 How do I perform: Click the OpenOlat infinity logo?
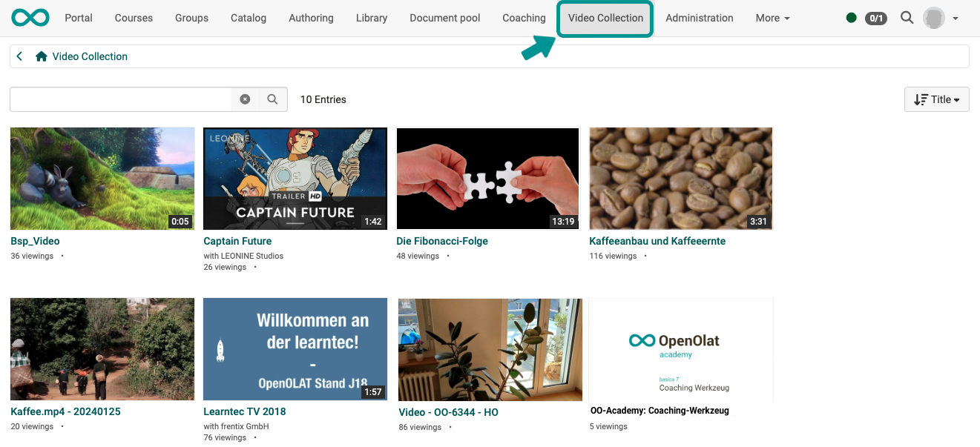click(x=30, y=18)
